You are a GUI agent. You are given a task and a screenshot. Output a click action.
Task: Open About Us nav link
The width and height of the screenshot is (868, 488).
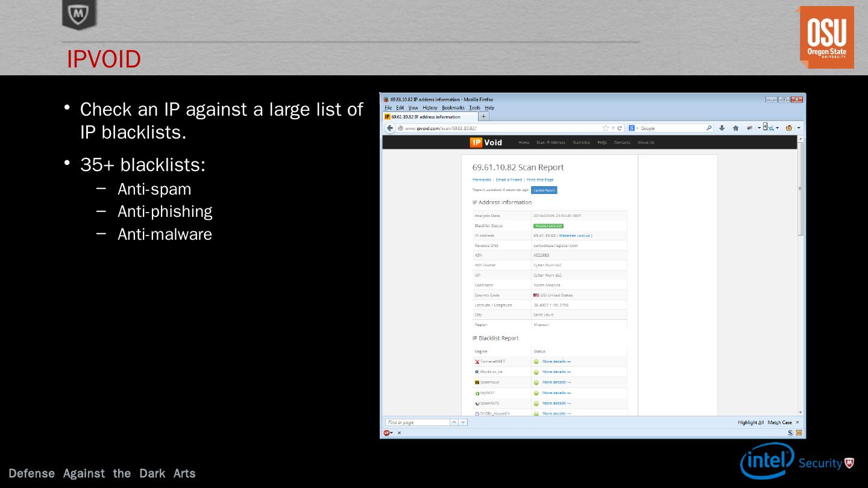646,143
